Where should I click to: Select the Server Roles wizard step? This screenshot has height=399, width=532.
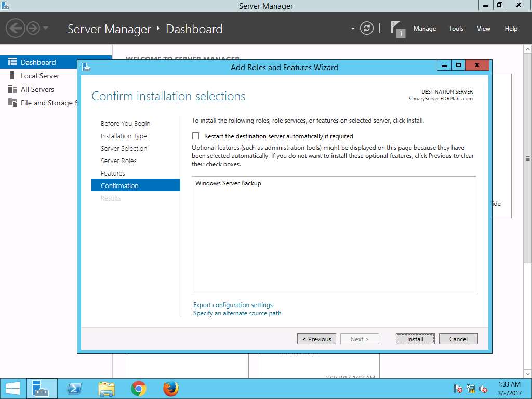118,161
